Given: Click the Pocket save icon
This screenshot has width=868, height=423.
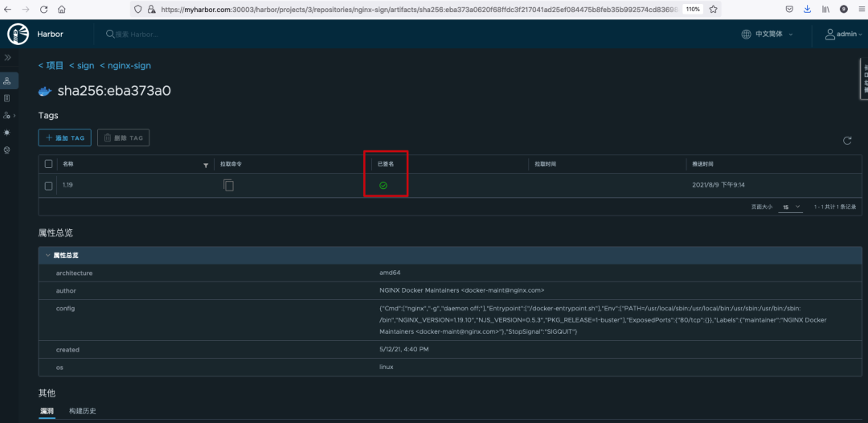Looking at the screenshot, I should tap(791, 10).
